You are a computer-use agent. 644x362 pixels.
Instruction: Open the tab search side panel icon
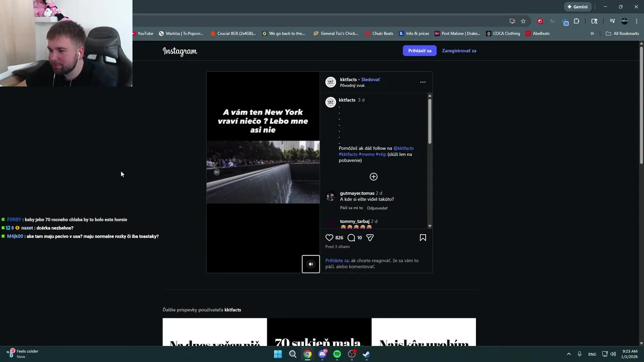[x=594, y=21]
